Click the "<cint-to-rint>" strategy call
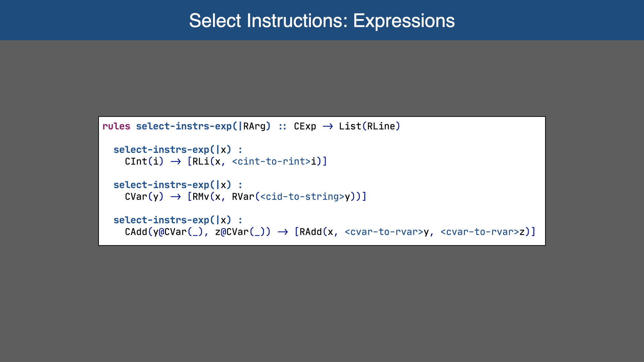This screenshot has width=644, height=362. click(x=271, y=162)
